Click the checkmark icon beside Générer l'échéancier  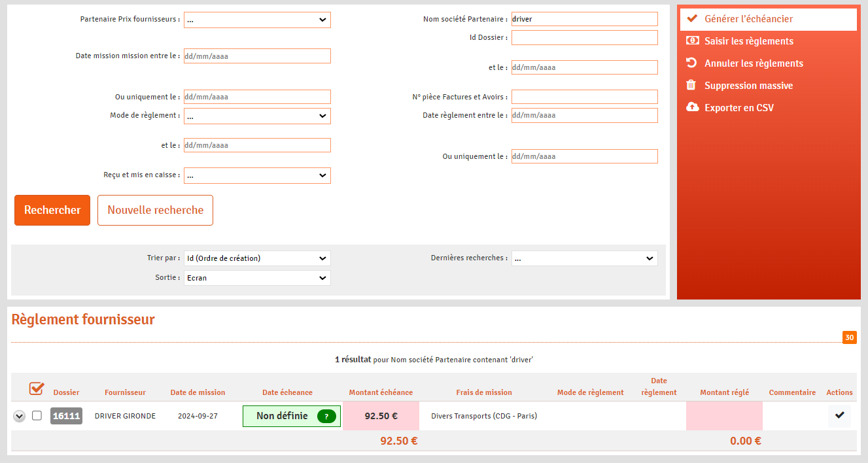(692, 19)
